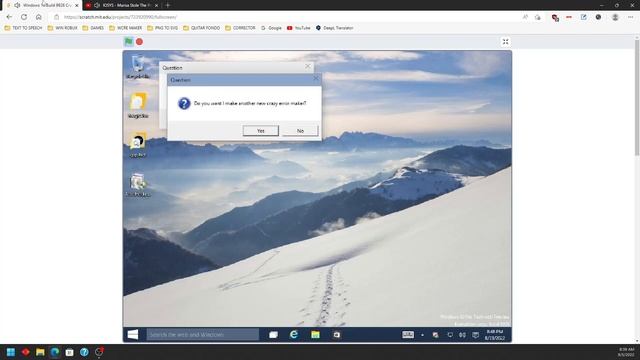This screenshot has width=640, height=360.
Task: Close the front Question dialog
Action: 316,79
